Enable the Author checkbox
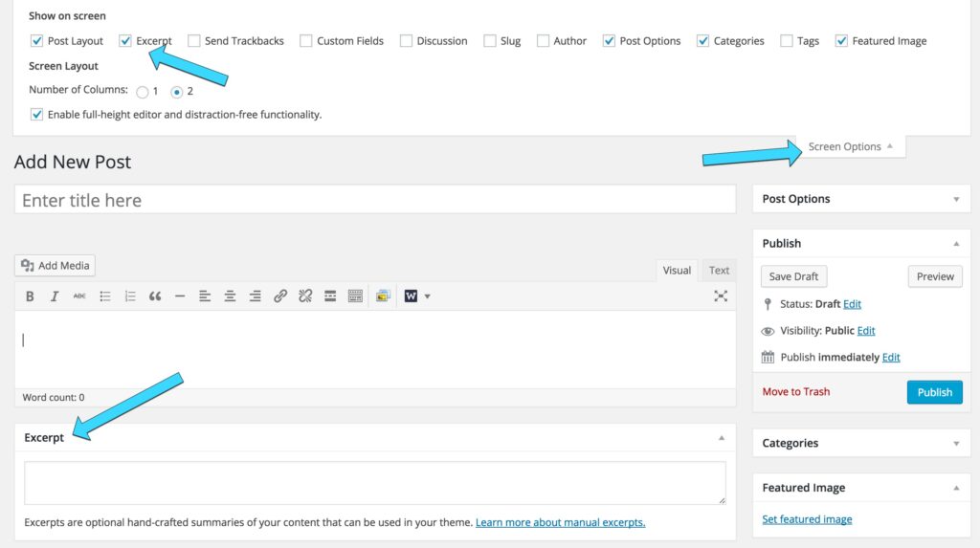 coord(543,40)
